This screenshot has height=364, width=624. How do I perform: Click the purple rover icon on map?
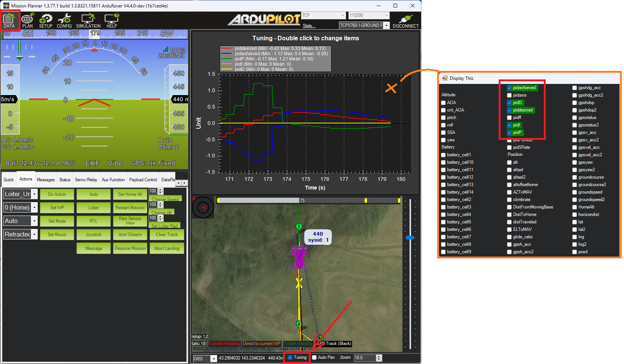pos(299,257)
